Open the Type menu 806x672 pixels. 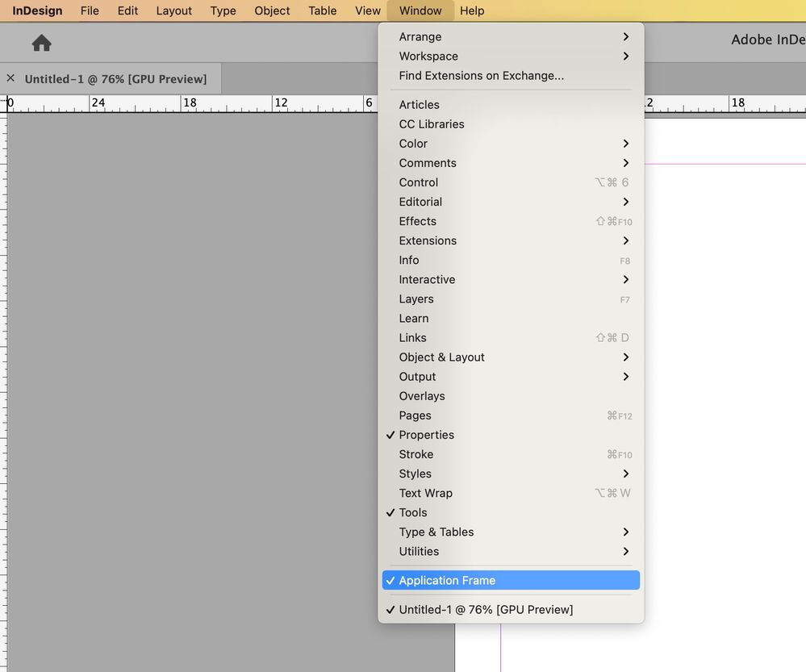(223, 10)
